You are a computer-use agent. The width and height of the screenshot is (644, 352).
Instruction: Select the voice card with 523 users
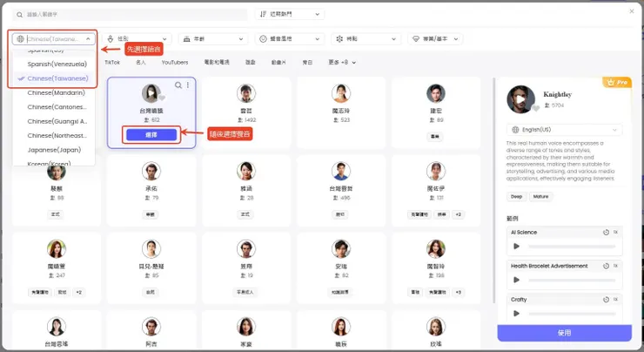coord(341,112)
